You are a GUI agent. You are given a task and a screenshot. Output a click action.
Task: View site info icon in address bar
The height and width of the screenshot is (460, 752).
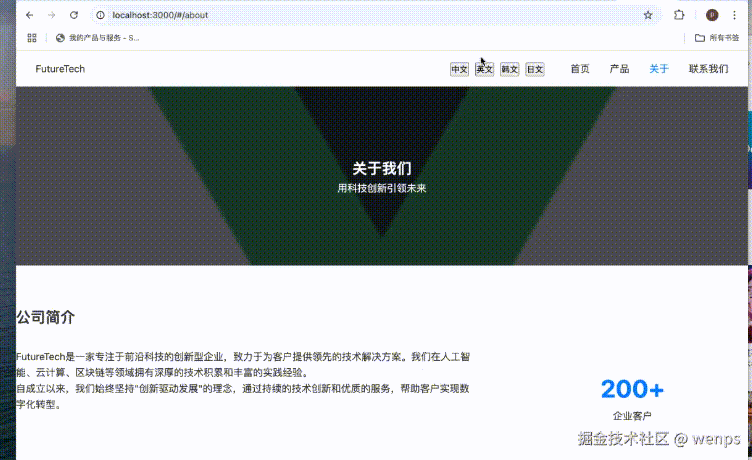[x=100, y=15]
